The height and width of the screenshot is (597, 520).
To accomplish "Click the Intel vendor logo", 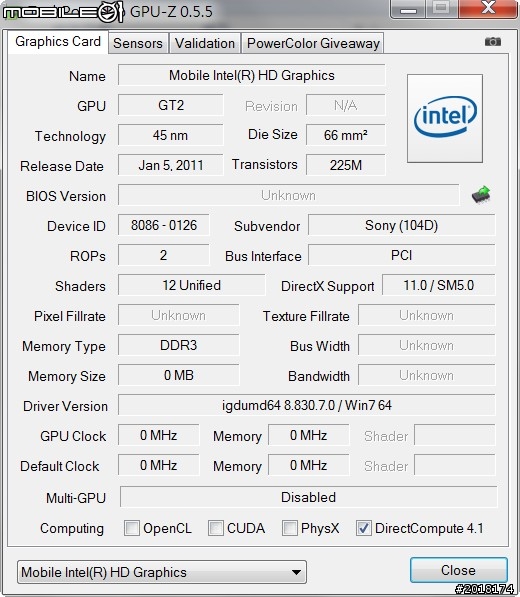I will (x=445, y=118).
